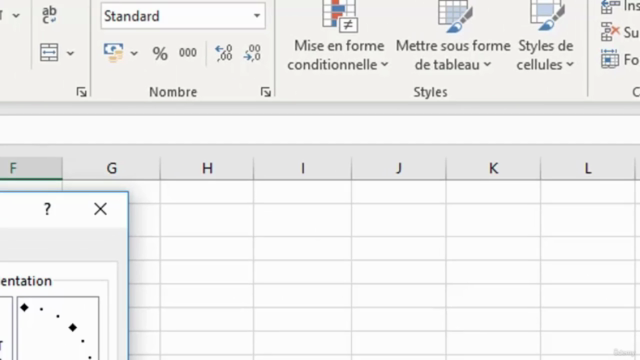Viewport: 640px width, 360px height.
Task: Click the increase decimal icon
Action: [x=224, y=53]
